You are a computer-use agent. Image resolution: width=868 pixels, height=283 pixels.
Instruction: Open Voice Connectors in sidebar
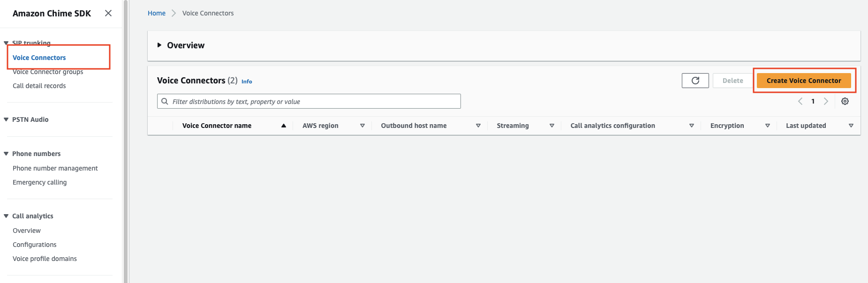(39, 58)
